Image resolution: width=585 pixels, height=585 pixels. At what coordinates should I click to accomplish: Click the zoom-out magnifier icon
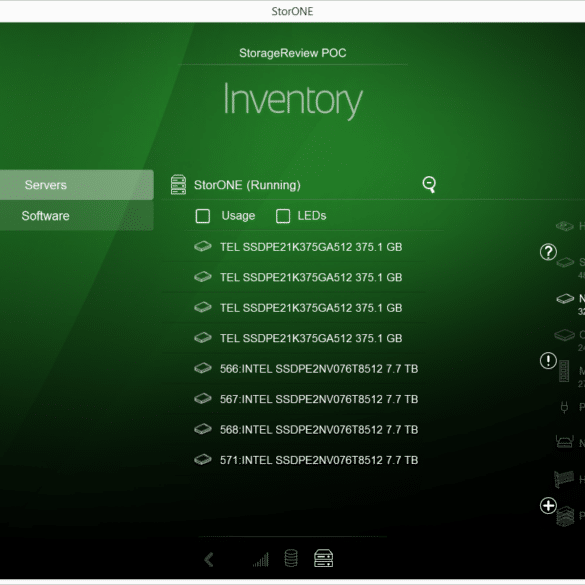click(429, 184)
